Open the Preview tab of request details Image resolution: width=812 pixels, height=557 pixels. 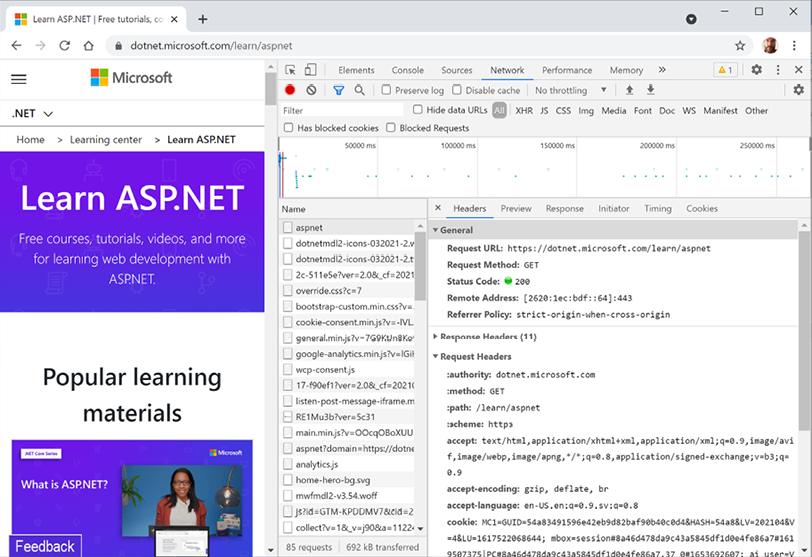(x=516, y=209)
